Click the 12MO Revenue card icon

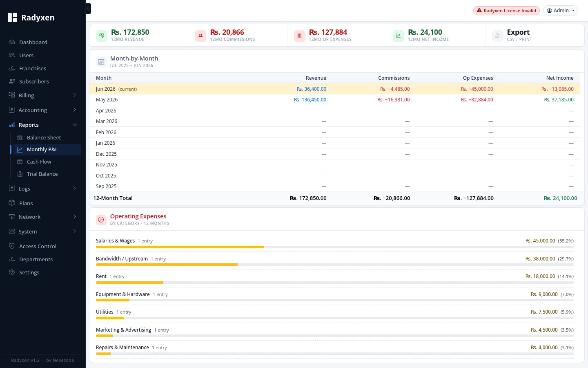(x=102, y=36)
